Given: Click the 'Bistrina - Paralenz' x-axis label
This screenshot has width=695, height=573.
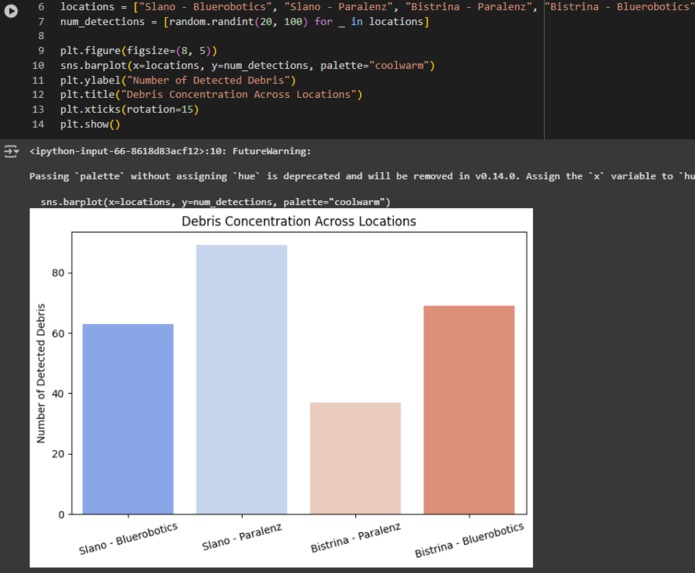Looking at the screenshot, I should pos(355,538).
